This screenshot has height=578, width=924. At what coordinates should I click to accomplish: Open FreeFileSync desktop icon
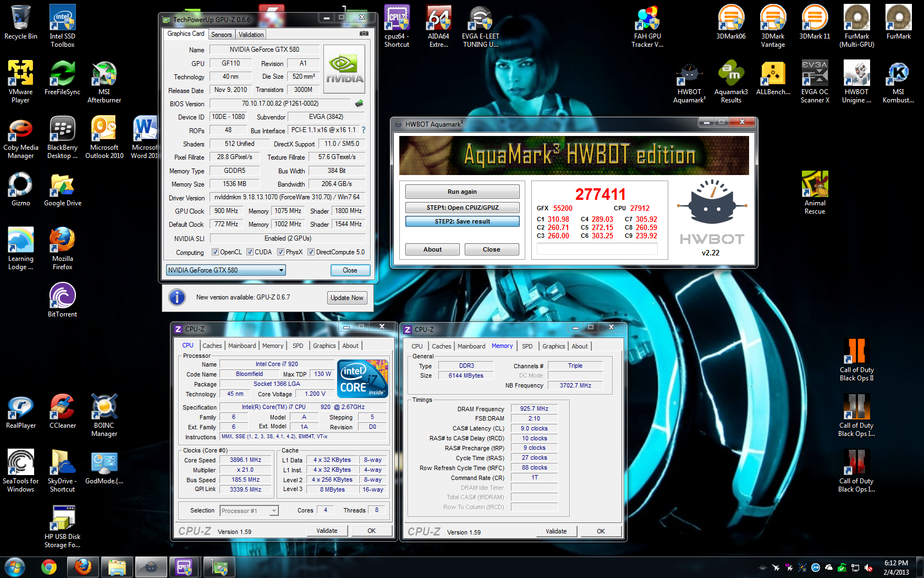63,77
